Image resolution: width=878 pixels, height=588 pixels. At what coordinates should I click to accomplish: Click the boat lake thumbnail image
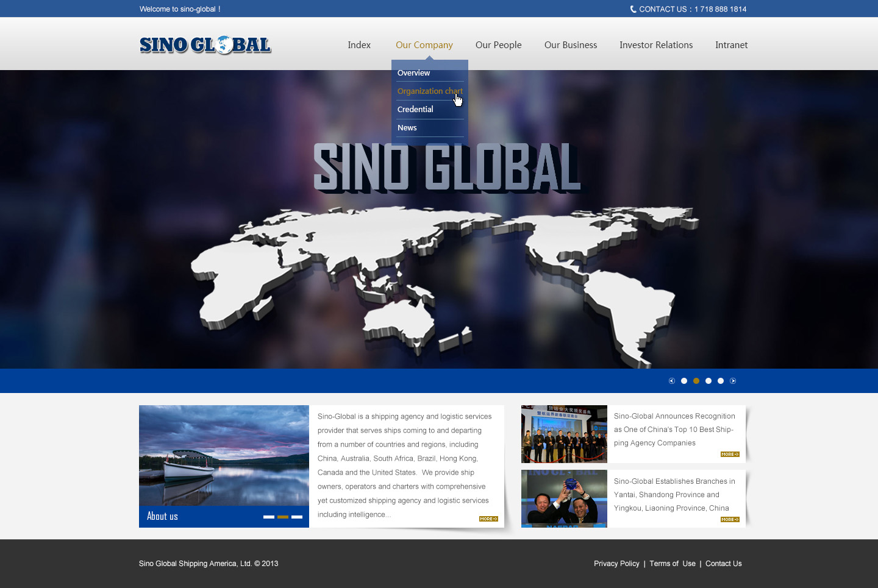224,455
